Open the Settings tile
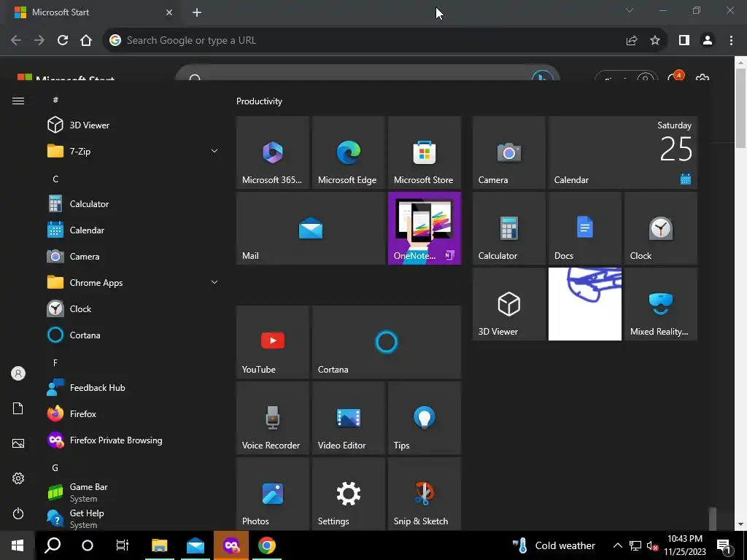Viewport: 747px width, 560px height. [348, 494]
